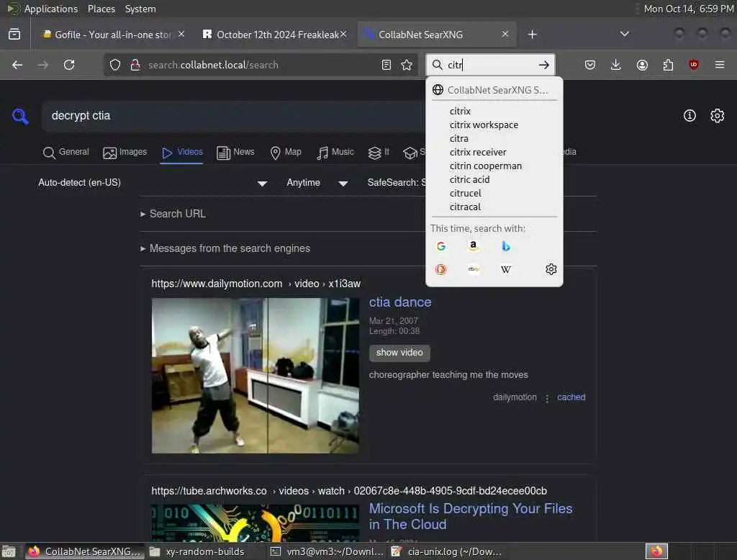Open the Anytime time range dropdown
The width and height of the screenshot is (737, 560).
click(x=317, y=183)
